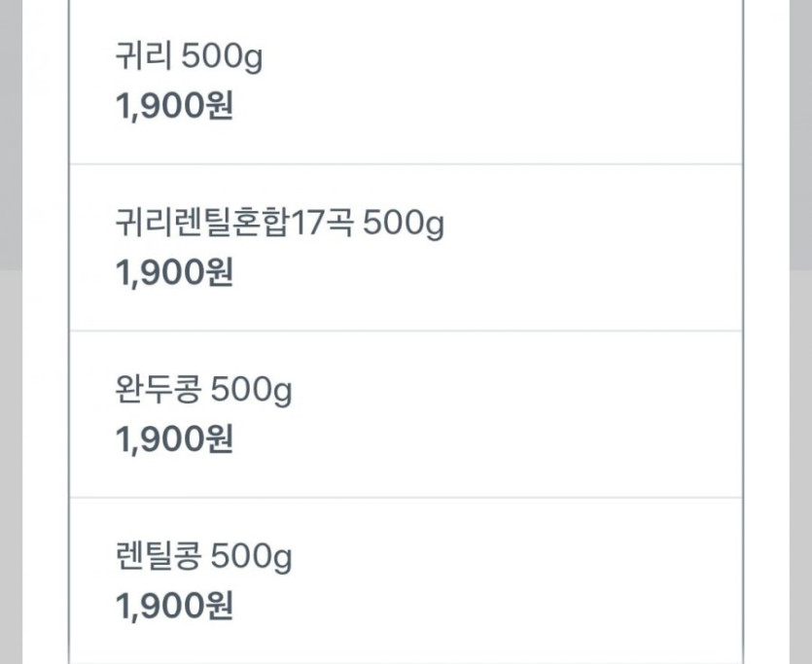Click empty space right of 귀리 500g row
Viewport: 812px width, 664px height.
583,82
